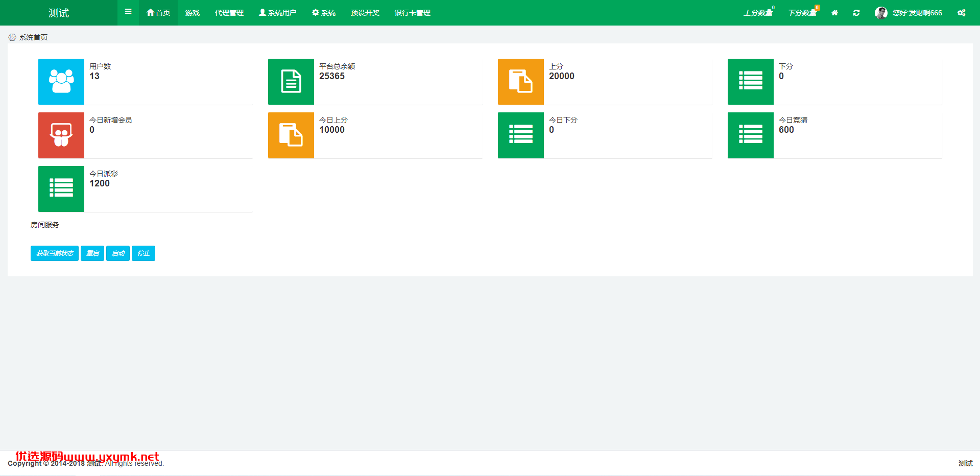This screenshot has width=980, height=476.
Task: Click the small home icon beside refresh
Action: pos(834,13)
